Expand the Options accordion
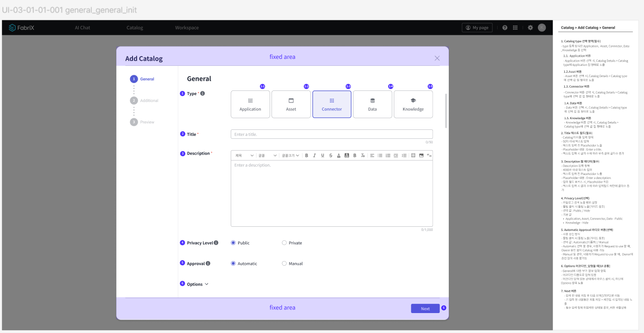644x333 pixels. pos(198,284)
